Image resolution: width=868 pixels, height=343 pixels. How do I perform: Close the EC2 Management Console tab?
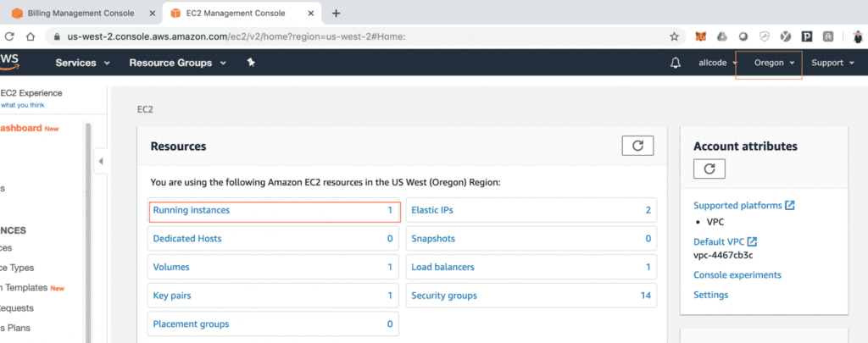(x=311, y=14)
